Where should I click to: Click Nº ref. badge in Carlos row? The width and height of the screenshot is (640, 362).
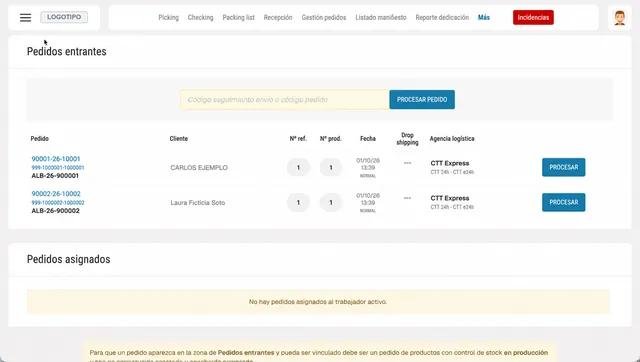tap(298, 168)
